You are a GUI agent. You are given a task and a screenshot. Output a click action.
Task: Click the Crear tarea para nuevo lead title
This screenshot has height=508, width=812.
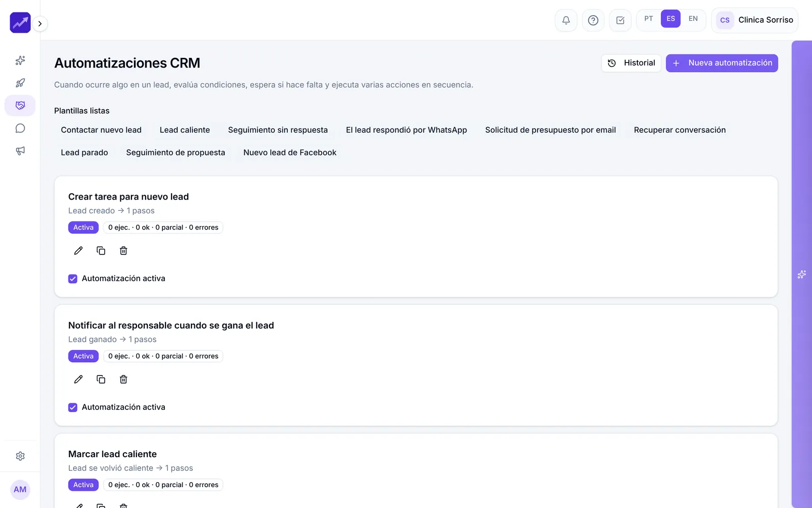pos(128,197)
